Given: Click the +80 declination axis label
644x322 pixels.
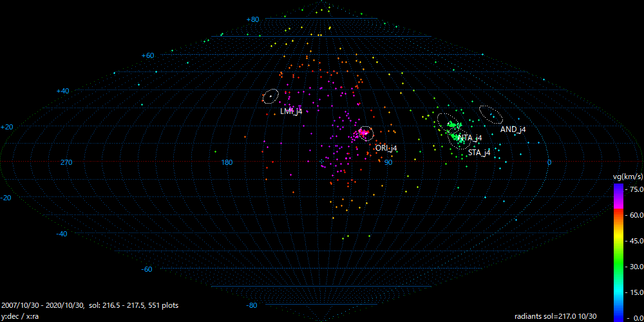Looking at the screenshot, I should click(x=252, y=19).
